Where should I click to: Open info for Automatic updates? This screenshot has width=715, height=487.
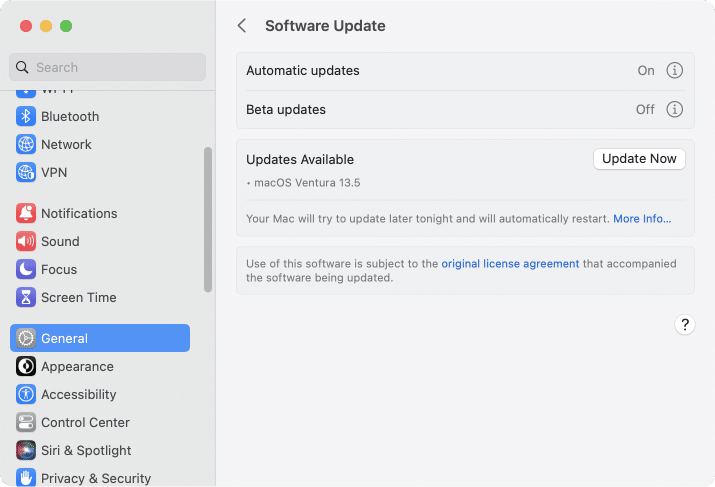click(x=674, y=70)
